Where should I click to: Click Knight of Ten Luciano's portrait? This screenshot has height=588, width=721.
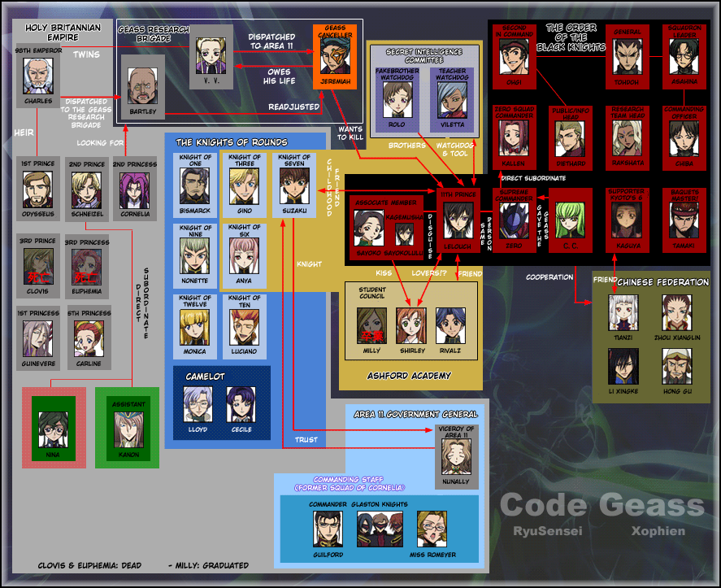coord(244,327)
